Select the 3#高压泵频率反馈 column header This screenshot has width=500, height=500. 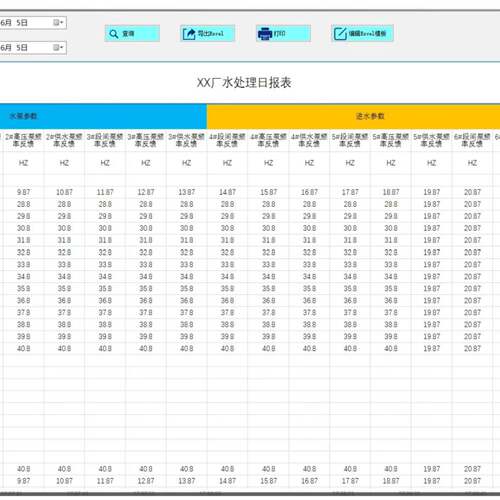(146, 140)
